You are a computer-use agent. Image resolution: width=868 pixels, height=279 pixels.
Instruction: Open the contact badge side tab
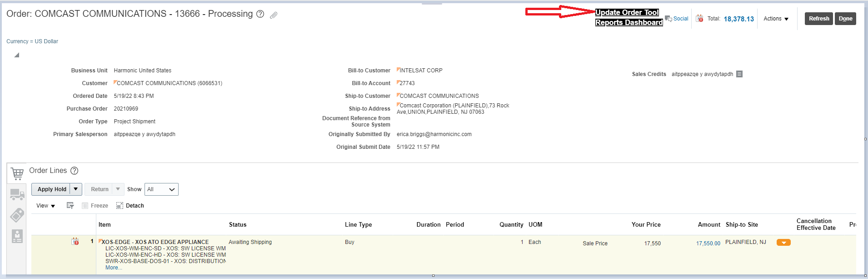(17, 236)
